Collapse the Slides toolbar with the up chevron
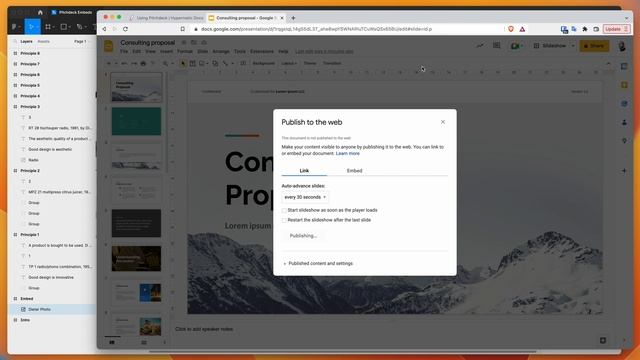 (608, 64)
